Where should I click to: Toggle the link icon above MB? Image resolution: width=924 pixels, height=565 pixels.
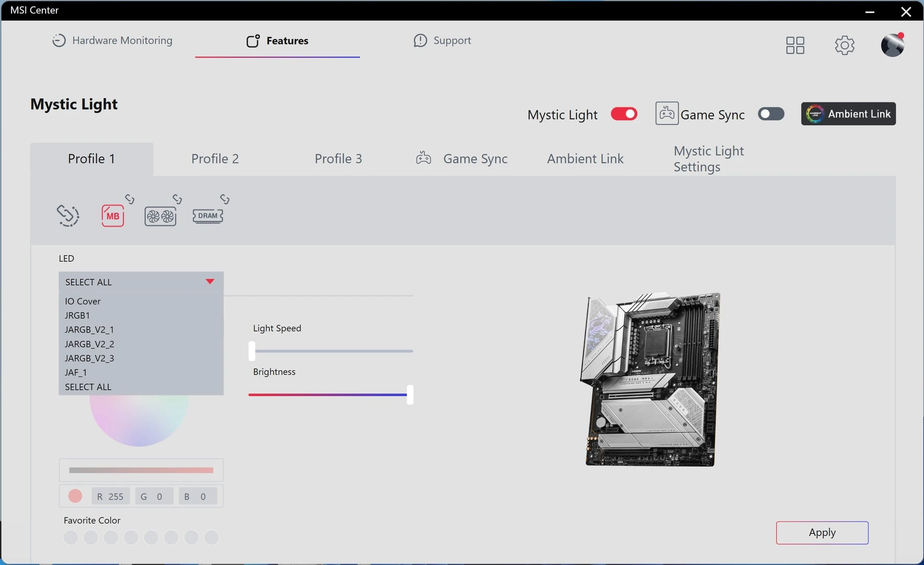pyautogui.click(x=130, y=199)
